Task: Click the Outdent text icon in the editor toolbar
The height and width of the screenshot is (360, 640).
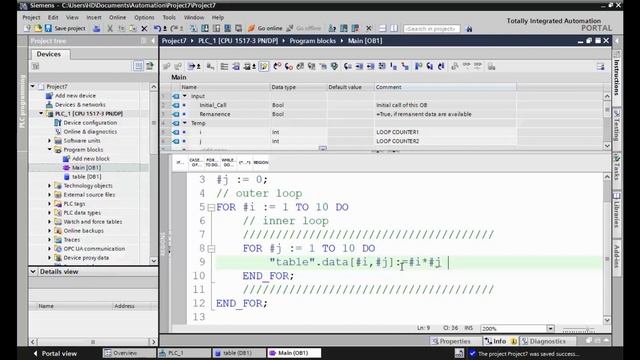Action: point(371,66)
